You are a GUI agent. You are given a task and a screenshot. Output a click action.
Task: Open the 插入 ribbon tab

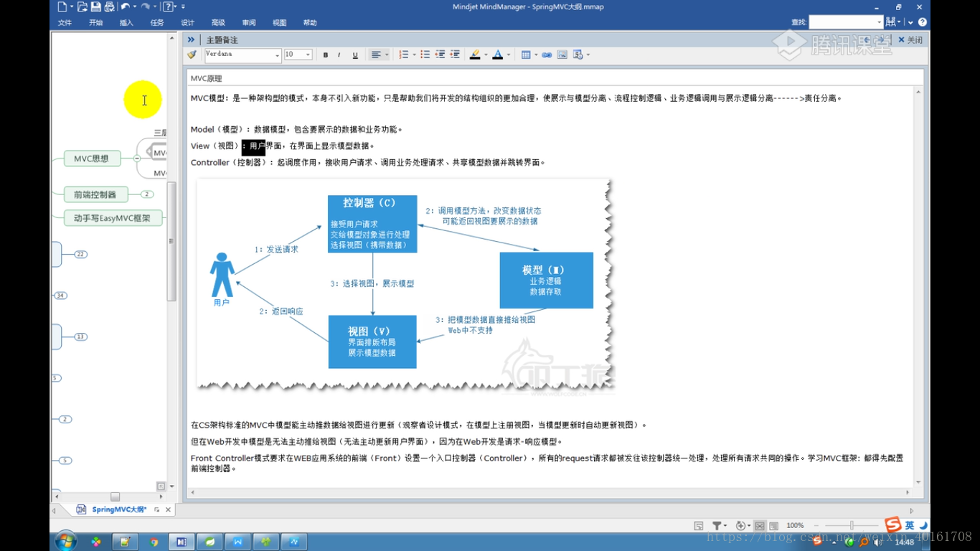pyautogui.click(x=126, y=23)
